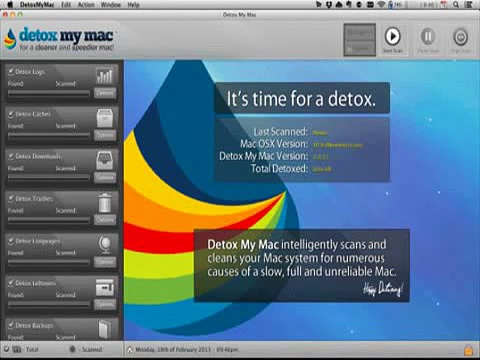Click the Scanned icon in the bottom bar
This screenshot has height=360, width=480.
coord(72,349)
